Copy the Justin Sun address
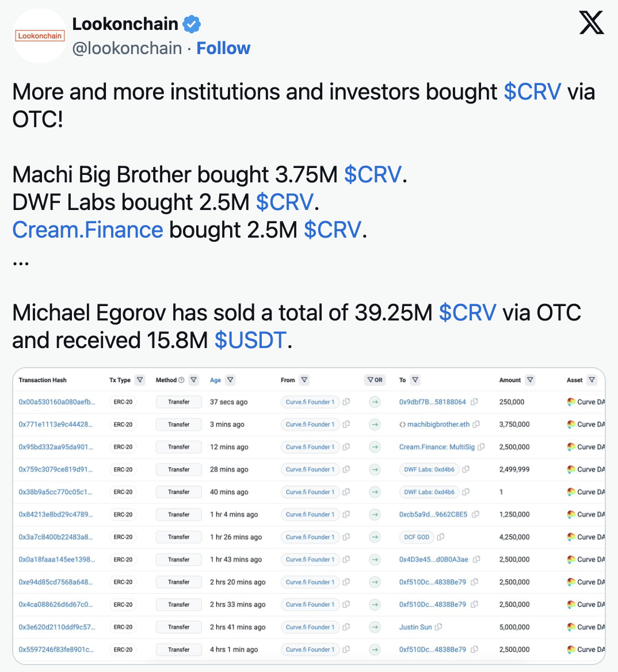 438,627
